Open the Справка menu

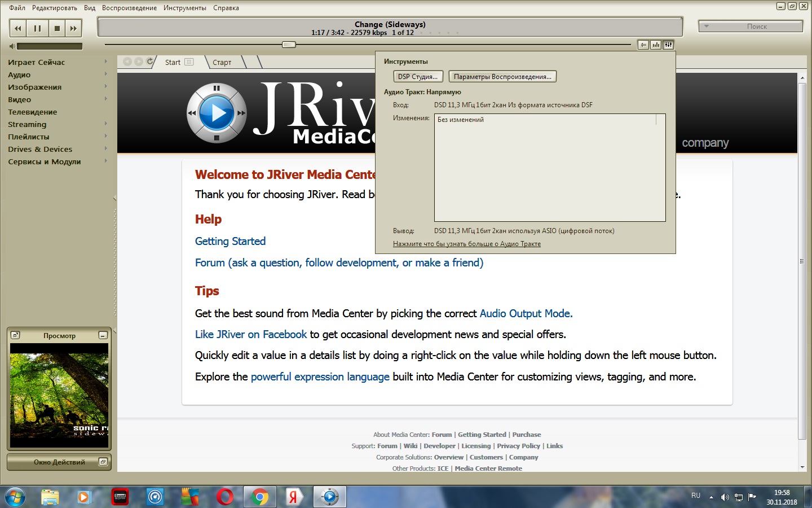[x=226, y=8]
